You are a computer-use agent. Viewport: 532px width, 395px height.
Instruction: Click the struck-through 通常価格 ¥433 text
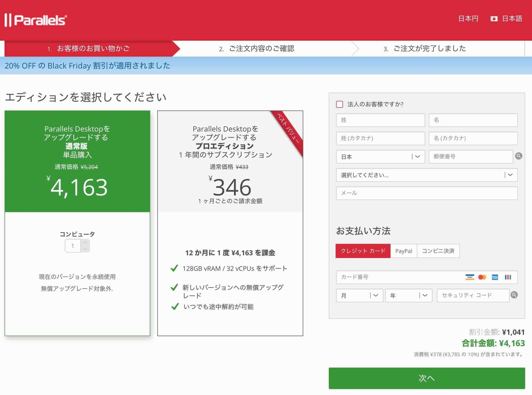[229, 167]
